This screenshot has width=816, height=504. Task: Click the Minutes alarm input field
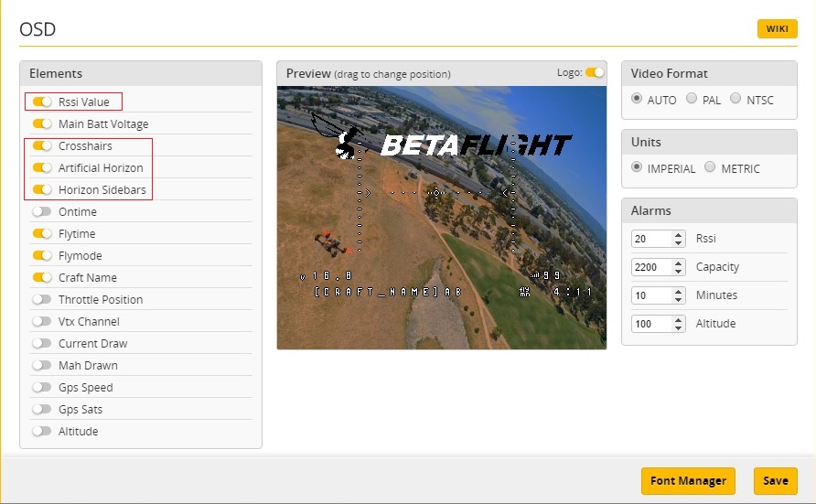coord(651,295)
